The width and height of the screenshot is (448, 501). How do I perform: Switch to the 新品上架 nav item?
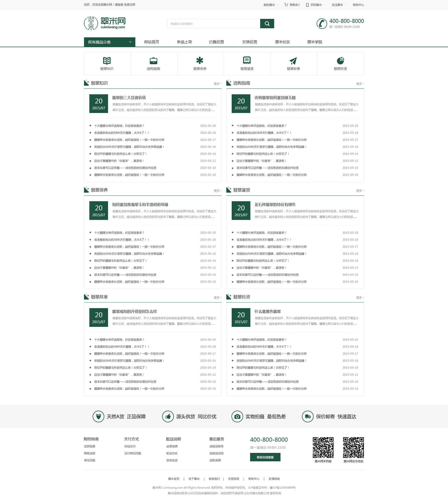coord(184,42)
